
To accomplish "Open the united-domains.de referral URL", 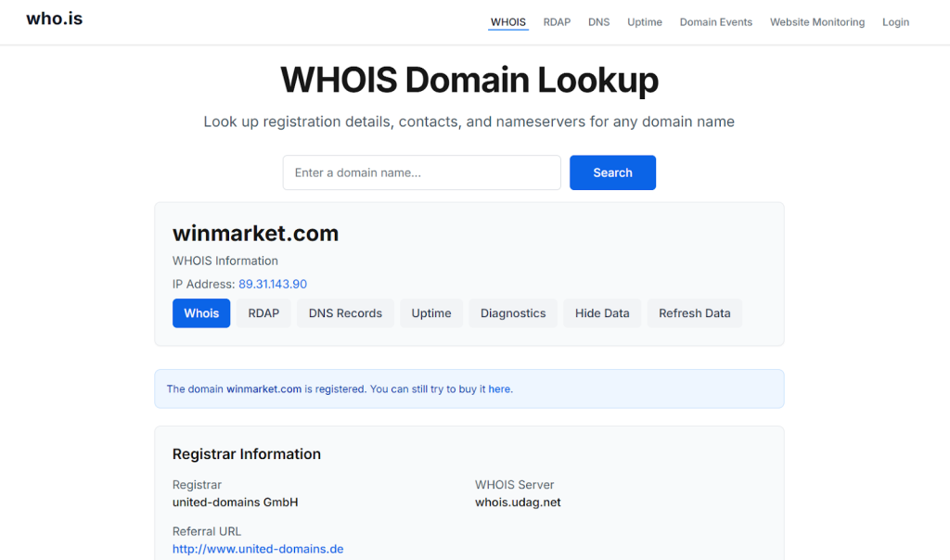I will coord(258,549).
